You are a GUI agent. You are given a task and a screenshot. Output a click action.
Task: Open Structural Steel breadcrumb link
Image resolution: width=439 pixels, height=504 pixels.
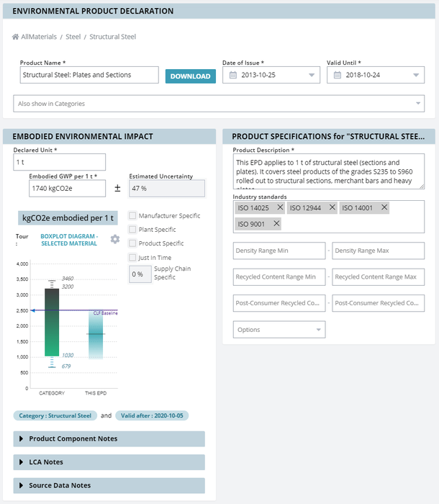[112, 37]
